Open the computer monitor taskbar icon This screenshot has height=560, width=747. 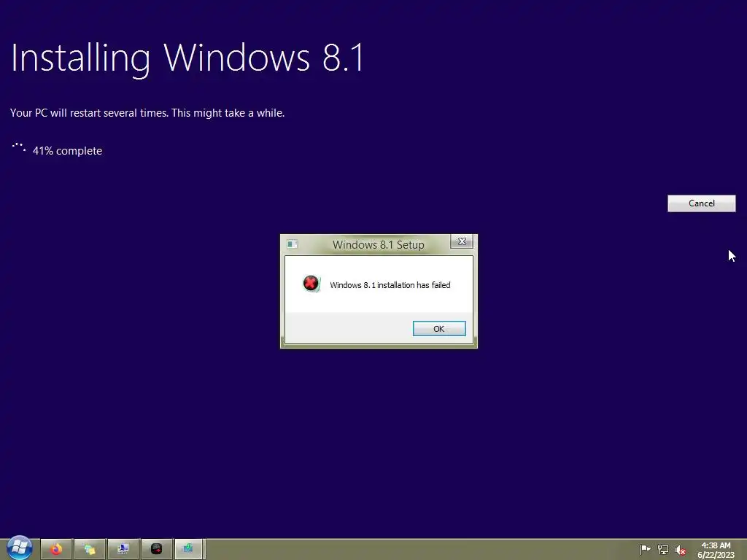(x=123, y=549)
